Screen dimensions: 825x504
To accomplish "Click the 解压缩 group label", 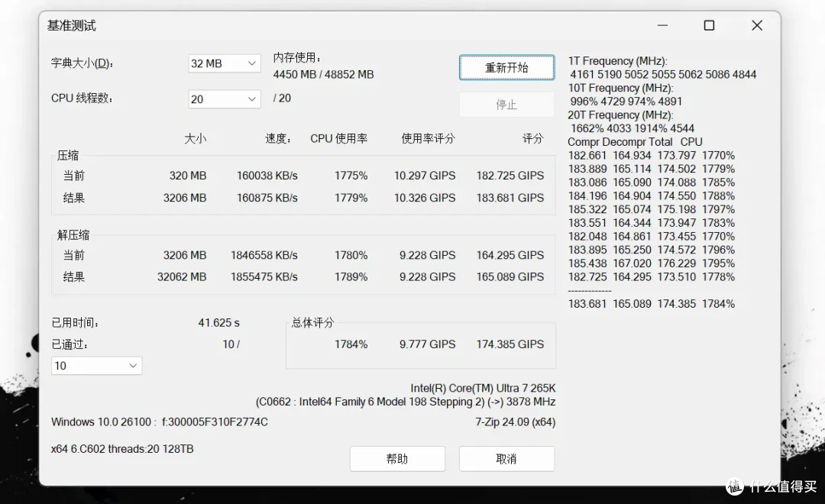I will [73, 234].
